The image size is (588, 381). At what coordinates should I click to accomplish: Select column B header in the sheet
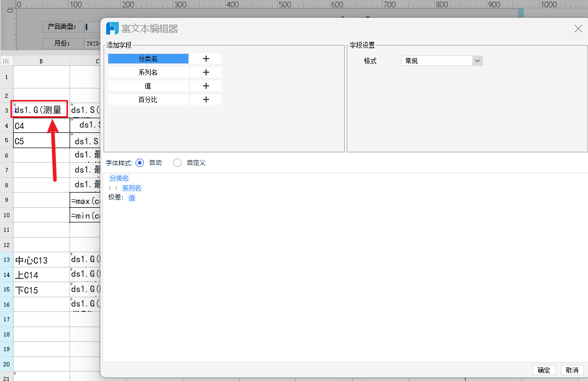[x=41, y=61]
